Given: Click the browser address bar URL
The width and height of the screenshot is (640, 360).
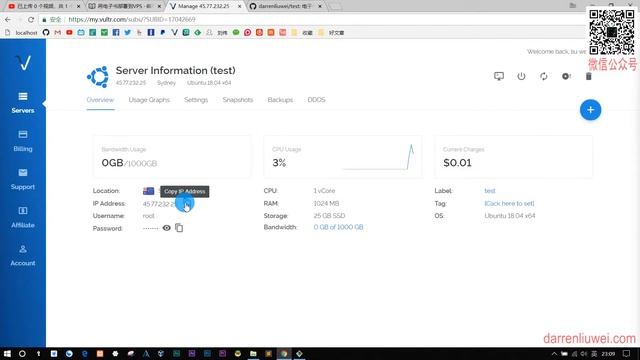Looking at the screenshot, I should click(131, 19).
